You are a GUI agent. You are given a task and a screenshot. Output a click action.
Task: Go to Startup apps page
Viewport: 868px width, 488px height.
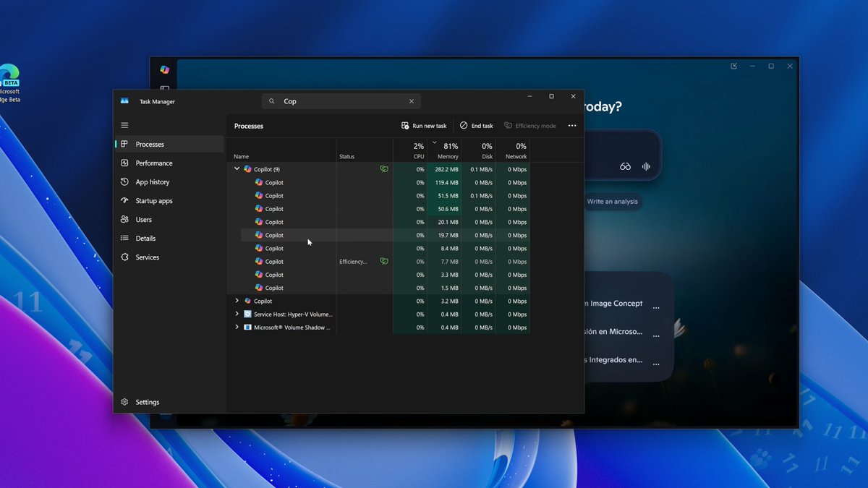(169, 200)
